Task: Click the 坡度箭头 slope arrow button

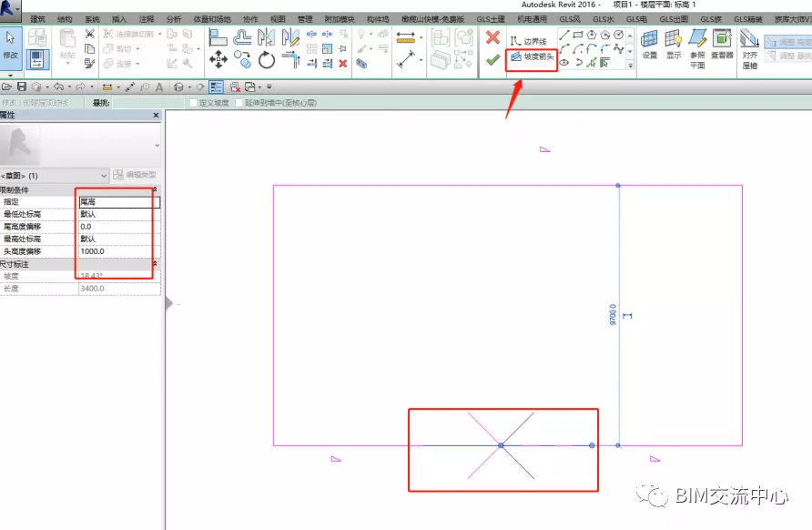Action: [533, 56]
